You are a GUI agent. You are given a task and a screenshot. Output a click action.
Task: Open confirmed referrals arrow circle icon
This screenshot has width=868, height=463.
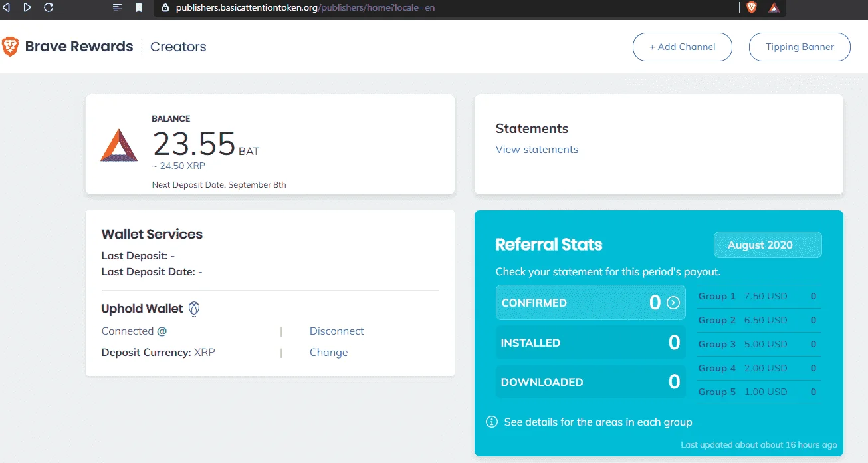coord(673,303)
